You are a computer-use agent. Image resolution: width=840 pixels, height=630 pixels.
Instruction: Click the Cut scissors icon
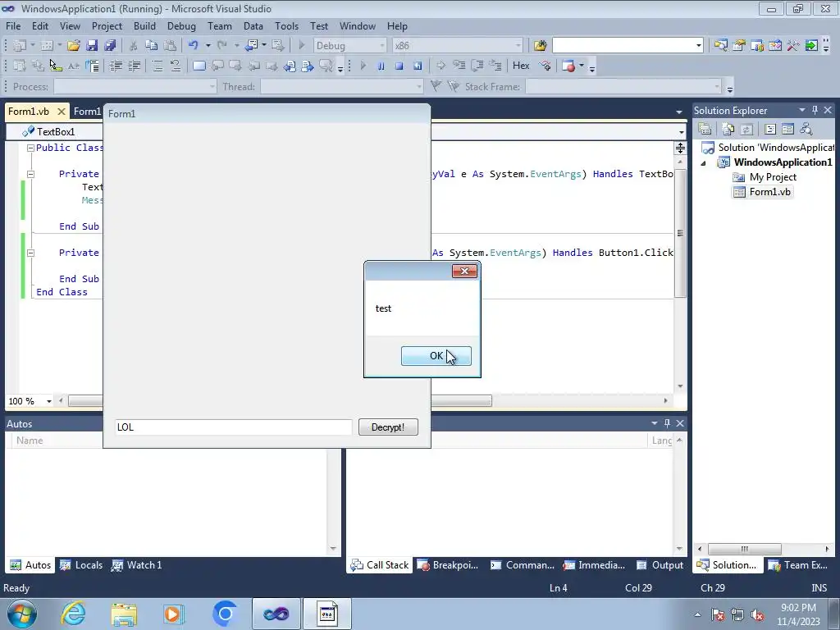tap(134, 46)
